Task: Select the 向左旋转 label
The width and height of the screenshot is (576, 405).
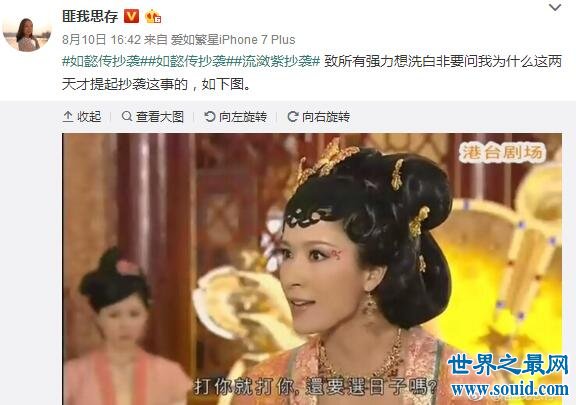Action: [243, 117]
